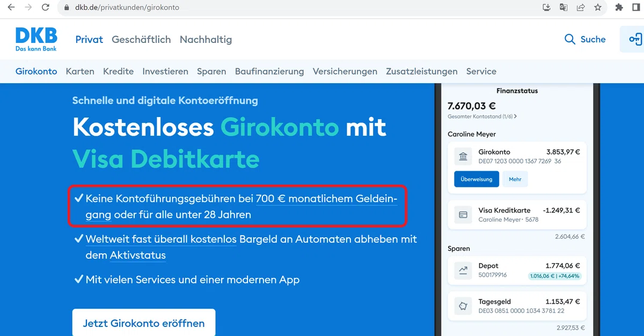Click the 7.670,03 € total balance
Screen dimensions: 644x336
(x=472, y=106)
